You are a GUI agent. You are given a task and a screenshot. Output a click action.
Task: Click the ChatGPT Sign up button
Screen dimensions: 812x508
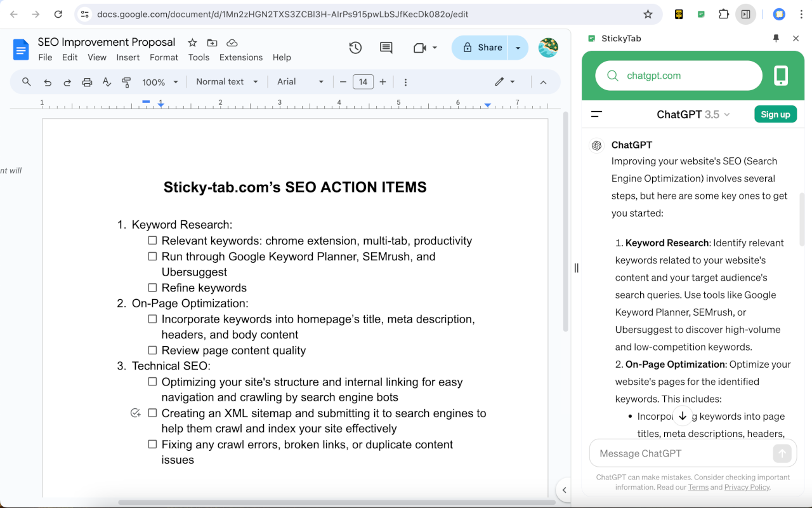click(775, 114)
